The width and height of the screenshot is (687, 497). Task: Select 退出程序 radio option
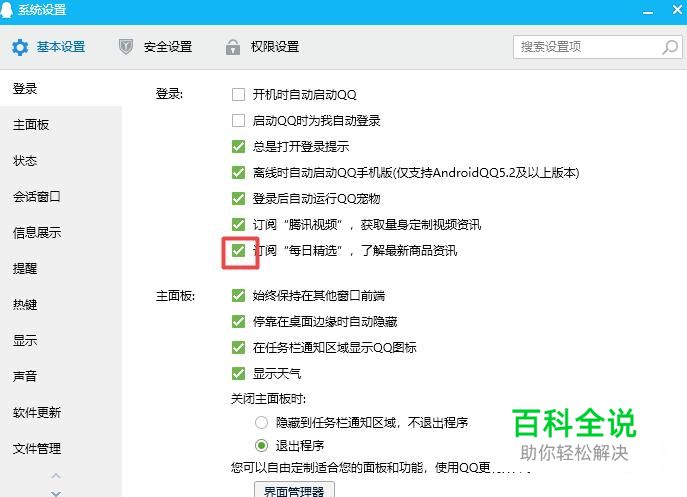(x=262, y=446)
